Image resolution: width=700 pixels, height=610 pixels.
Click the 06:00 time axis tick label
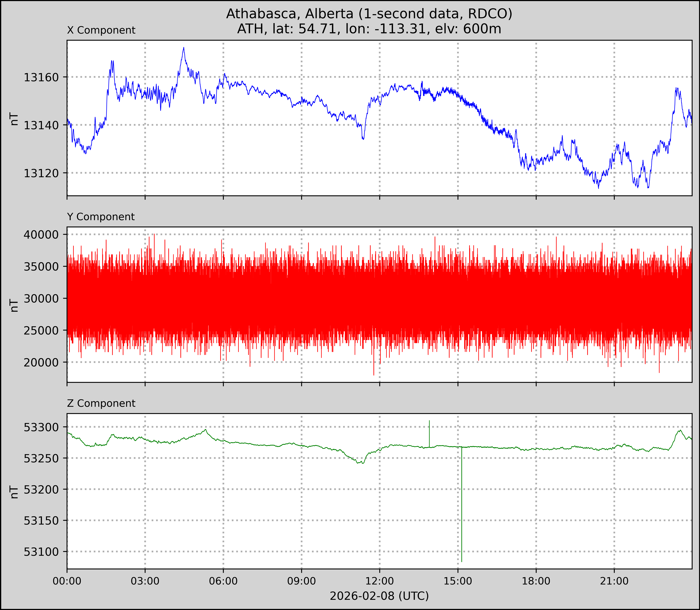pos(223,581)
